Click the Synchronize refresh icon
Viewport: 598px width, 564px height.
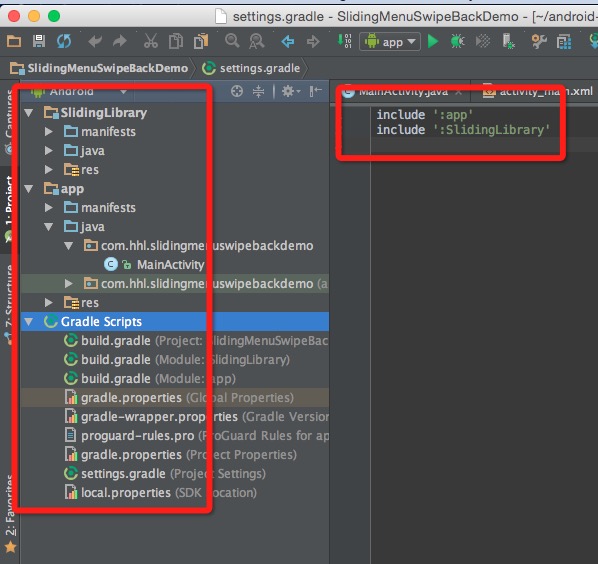click(64, 41)
